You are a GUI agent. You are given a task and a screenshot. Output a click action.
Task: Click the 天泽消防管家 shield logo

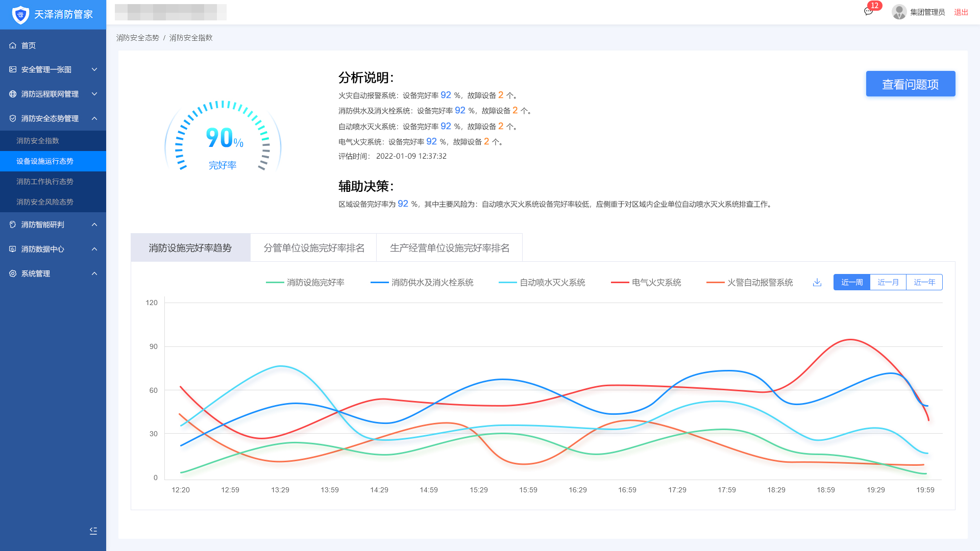click(20, 15)
